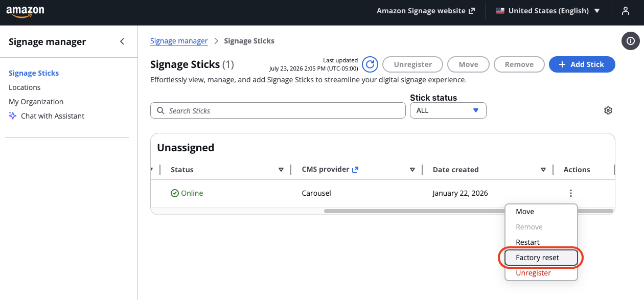Click the table horizontal scrollbar
The image size is (644, 300).
pos(468,211)
